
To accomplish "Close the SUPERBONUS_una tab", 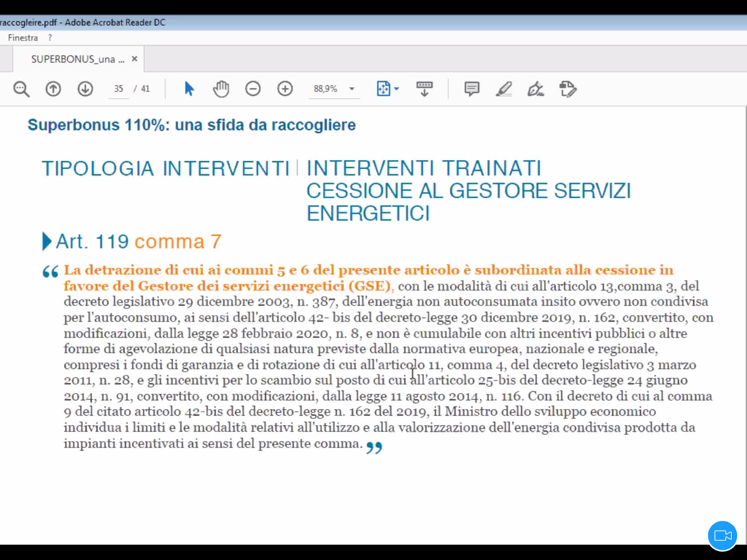I will point(135,59).
